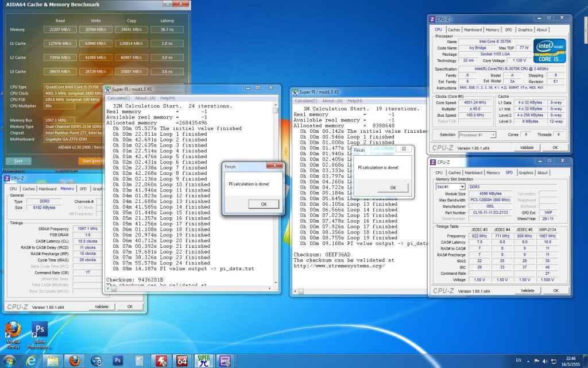Screen dimensions: 588x368
Task: Open the clock showing 22:46 in the tray
Action: pos(571,361)
